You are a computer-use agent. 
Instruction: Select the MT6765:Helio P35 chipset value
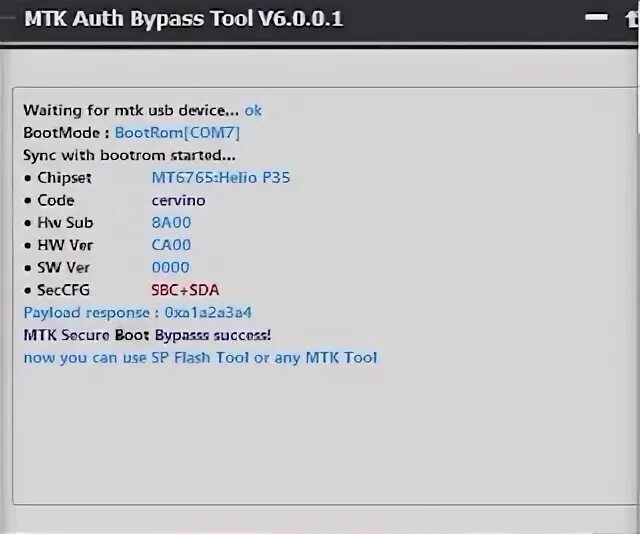point(220,177)
